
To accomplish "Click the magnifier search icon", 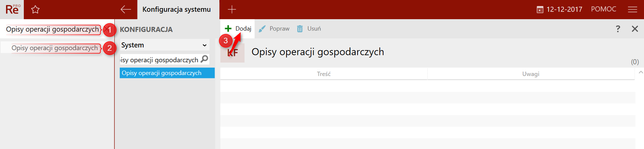I will tap(204, 59).
